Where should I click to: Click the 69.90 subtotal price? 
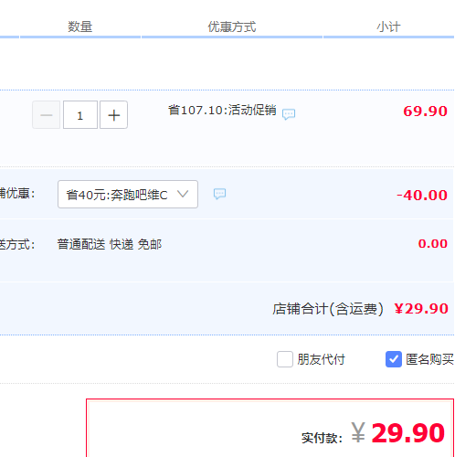(426, 112)
